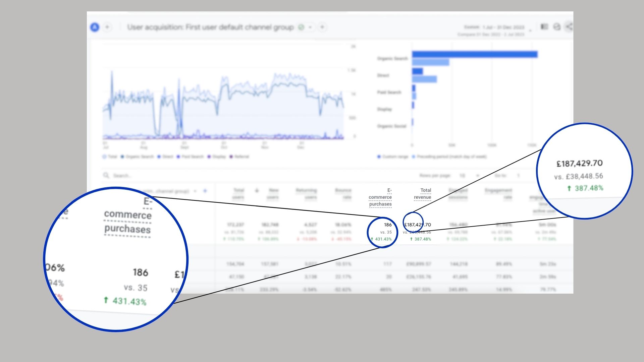This screenshot has height=362, width=644.
Task: Open the date range picker dropdown
Action: [530, 31]
